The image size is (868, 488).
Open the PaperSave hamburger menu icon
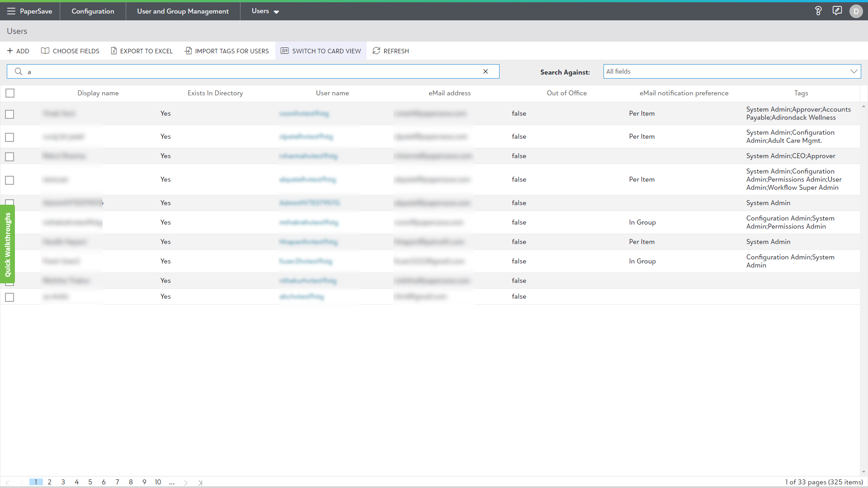pos(11,11)
